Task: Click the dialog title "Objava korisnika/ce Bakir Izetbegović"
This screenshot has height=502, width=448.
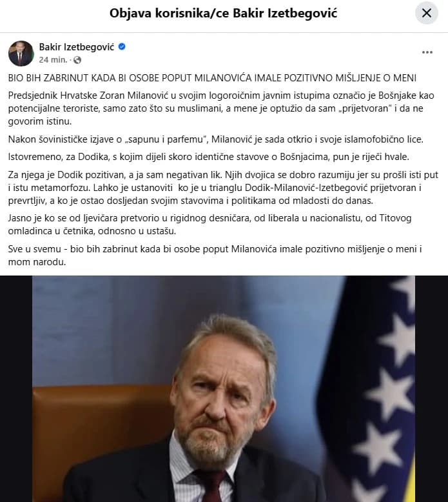Action: tap(223, 13)
